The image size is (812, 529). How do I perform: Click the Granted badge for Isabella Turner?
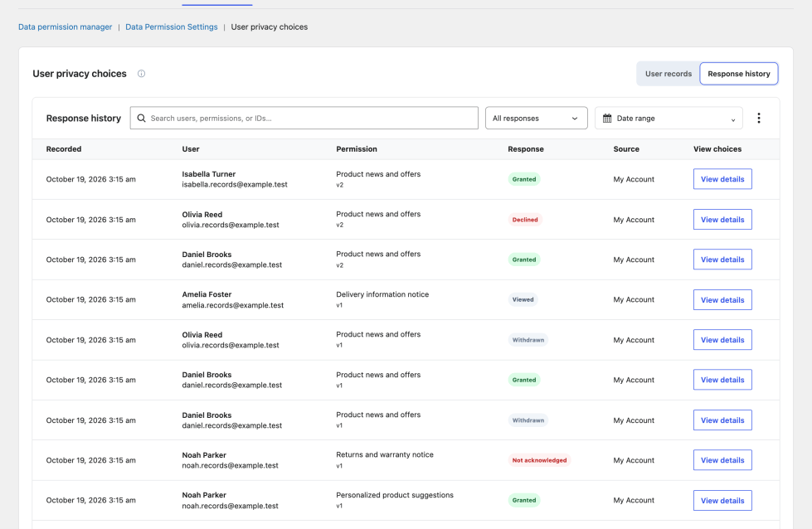pyautogui.click(x=524, y=179)
